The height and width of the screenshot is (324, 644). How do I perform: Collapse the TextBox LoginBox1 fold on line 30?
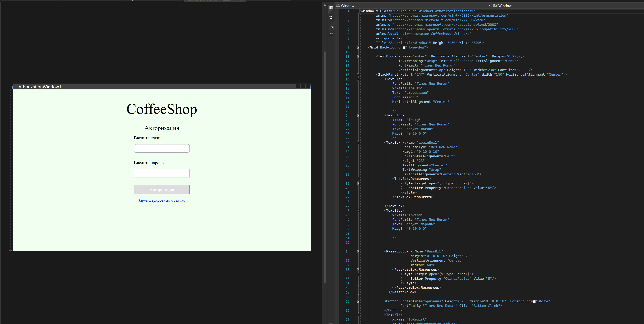pos(358,143)
